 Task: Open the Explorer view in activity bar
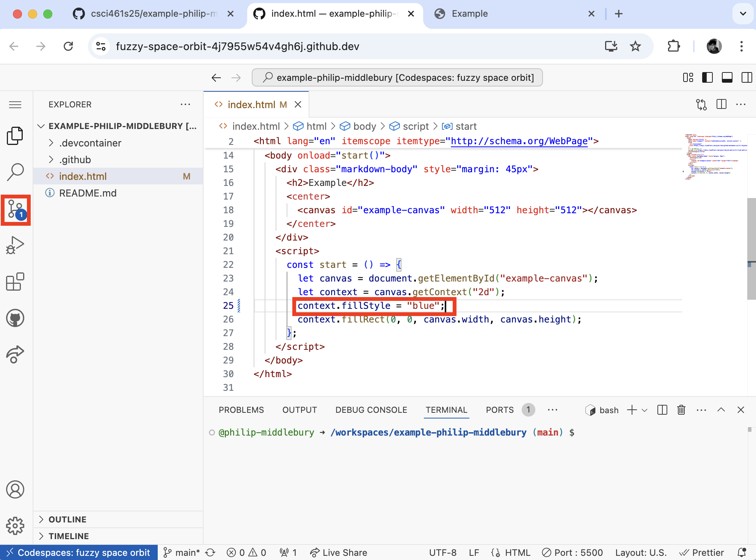pos(15,135)
